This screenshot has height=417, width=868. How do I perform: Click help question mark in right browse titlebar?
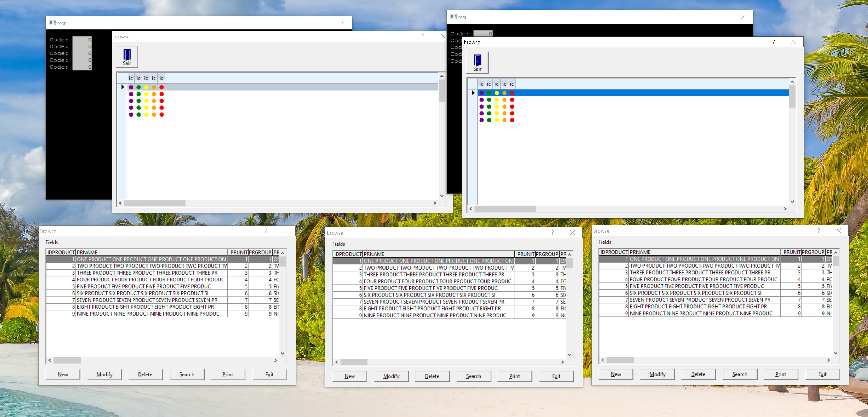tap(773, 42)
